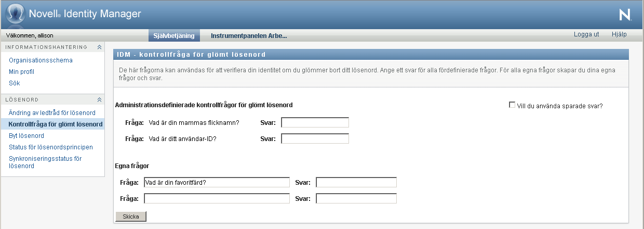Viewport: 644px width, 229px height.
Task: Open Organisationsschema in the sidebar
Action: pos(41,60)
